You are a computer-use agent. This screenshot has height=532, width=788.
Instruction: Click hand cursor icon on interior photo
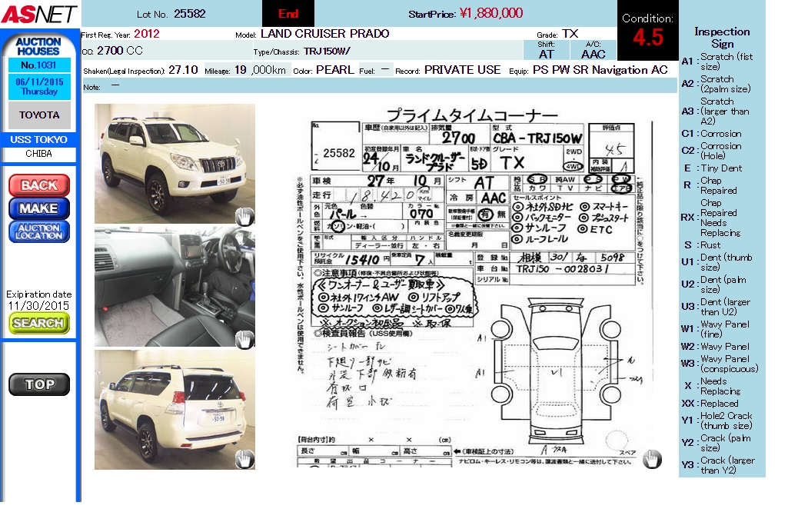click(244, 340)
